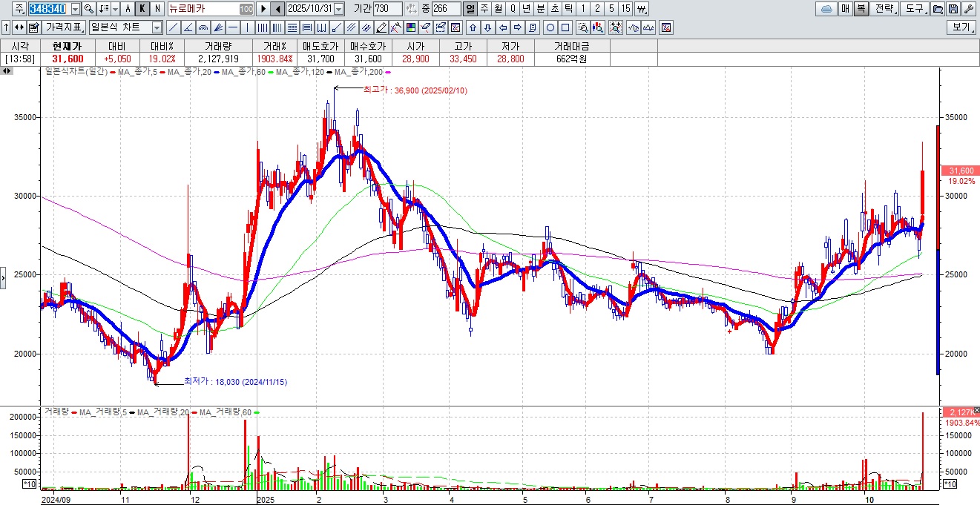This screenshot has height=505, width=980.
Task: Select the angle line drawing tool
Action: 188,27
